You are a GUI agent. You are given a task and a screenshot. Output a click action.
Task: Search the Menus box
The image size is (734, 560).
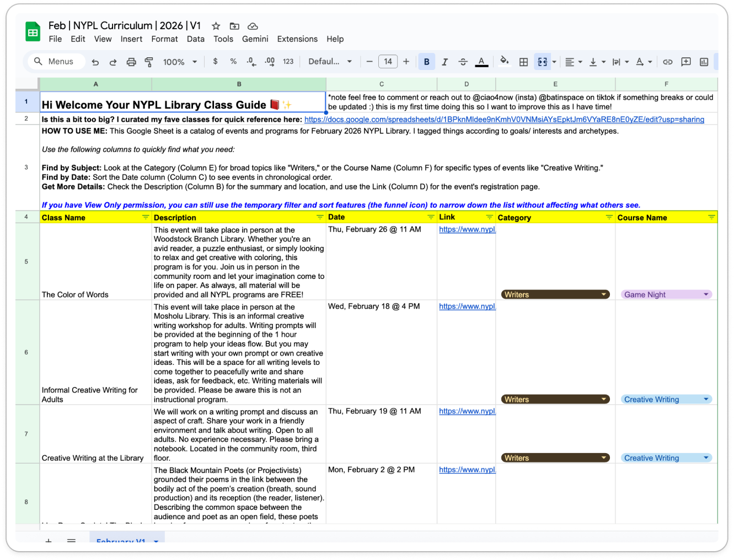pos(57,61)
